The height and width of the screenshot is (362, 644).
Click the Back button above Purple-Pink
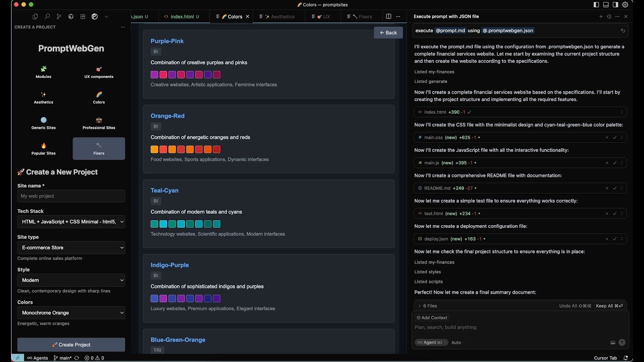388,32
